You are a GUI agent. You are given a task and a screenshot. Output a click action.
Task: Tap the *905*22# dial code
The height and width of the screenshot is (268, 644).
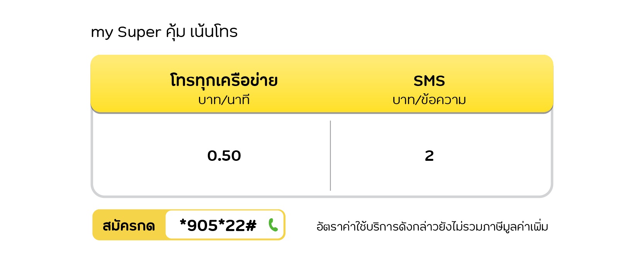click(218, 226)
